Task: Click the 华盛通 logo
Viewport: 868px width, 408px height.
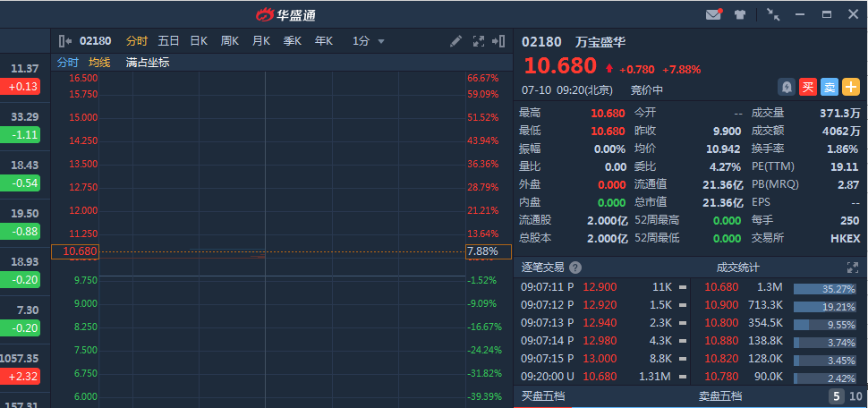Action: (x=286, y=14)
